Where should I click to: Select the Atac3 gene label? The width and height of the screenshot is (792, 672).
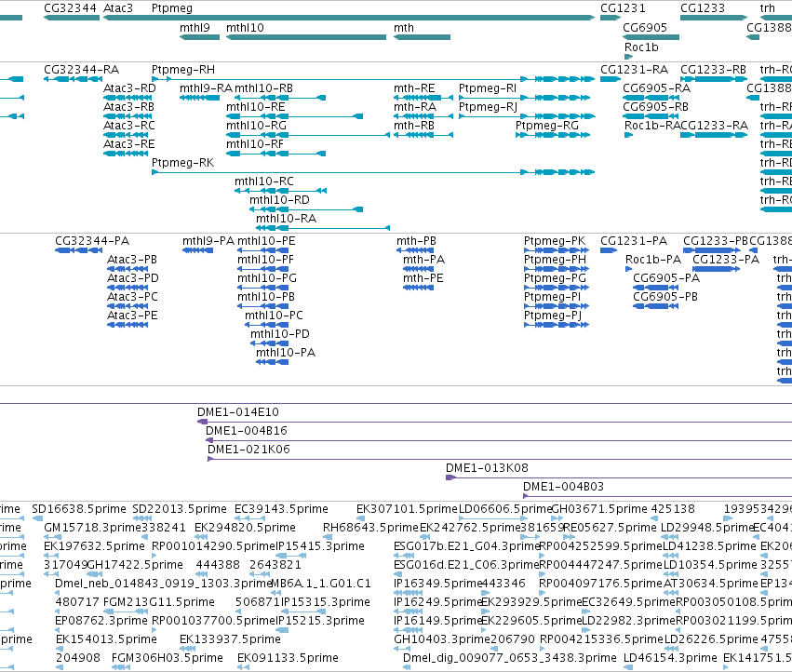[x=118, y=8]
